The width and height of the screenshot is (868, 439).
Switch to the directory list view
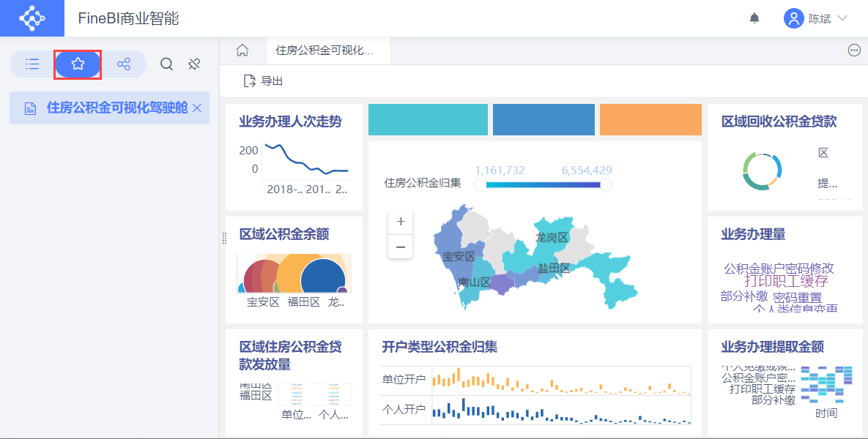click(x=32, y=64)
